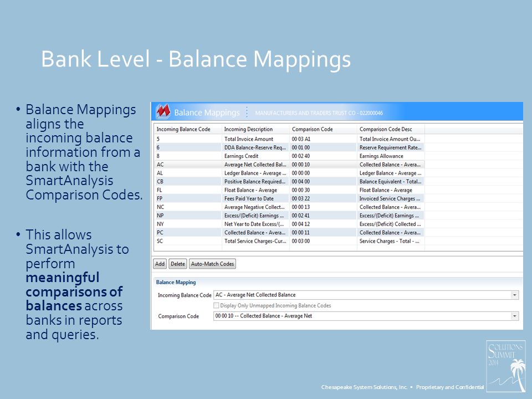Select the NY balance code row
The width and height of the screenshot is (532, 399).
click(289, 223)
